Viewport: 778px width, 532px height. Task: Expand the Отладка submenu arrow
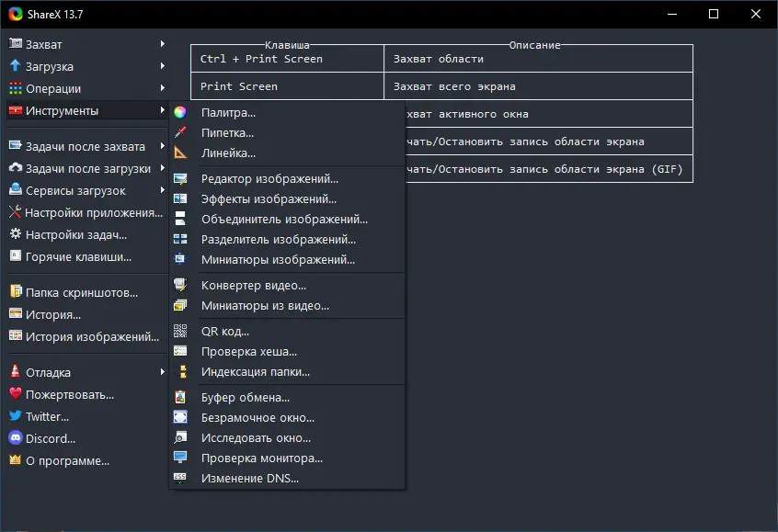pos(162,373)
